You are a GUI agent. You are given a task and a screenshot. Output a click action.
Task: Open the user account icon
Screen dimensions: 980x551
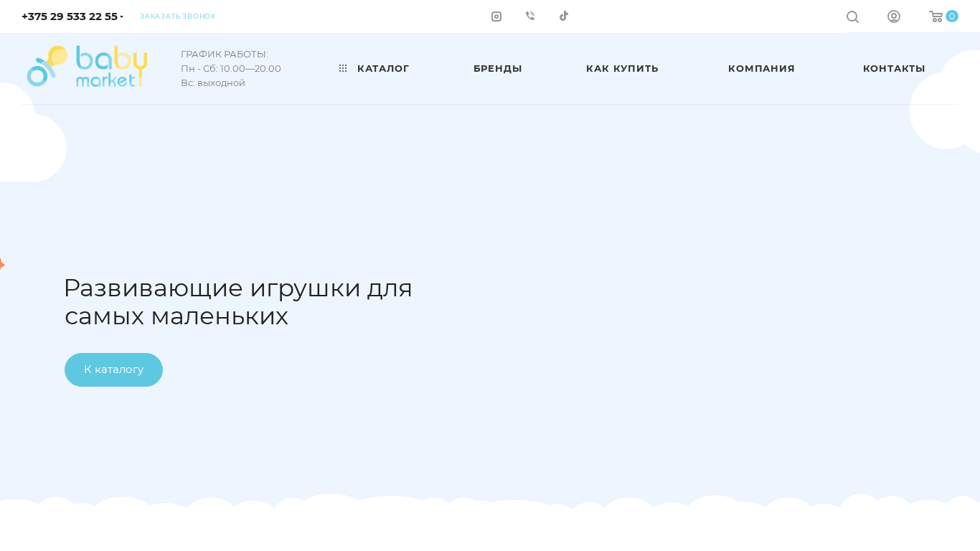pyautogui.click(x=894, y=17)
